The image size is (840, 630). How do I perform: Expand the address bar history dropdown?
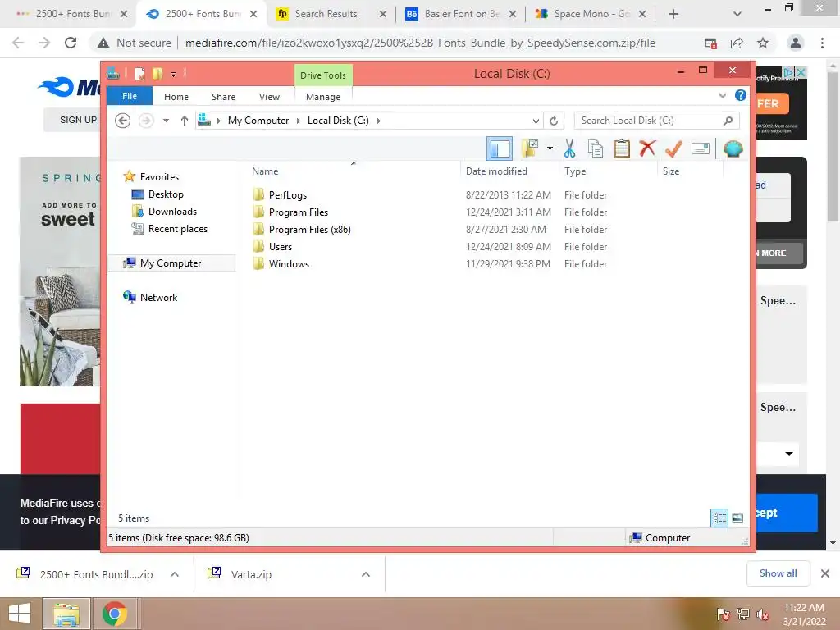(x=535, y=121)
